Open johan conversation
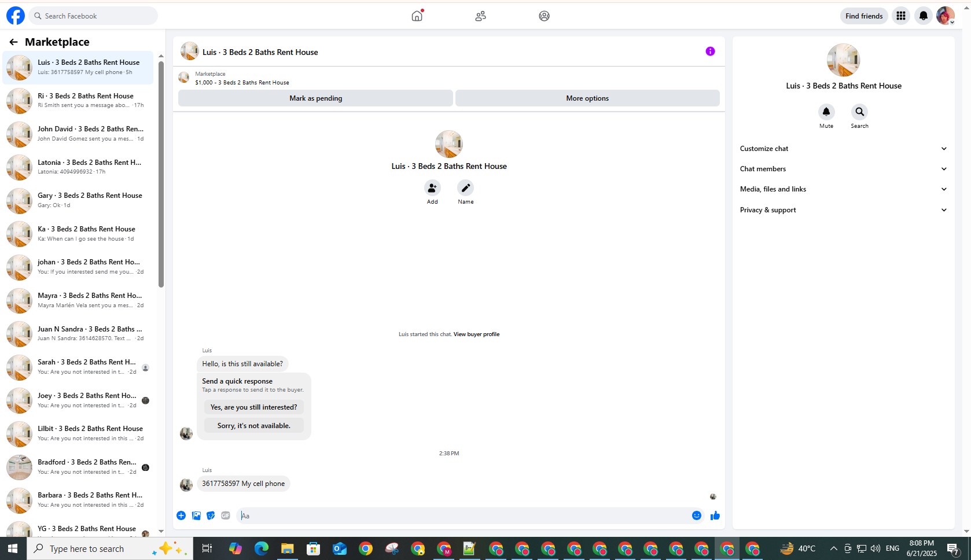Screen dimensions: 971x560 [x=78, y=267]
